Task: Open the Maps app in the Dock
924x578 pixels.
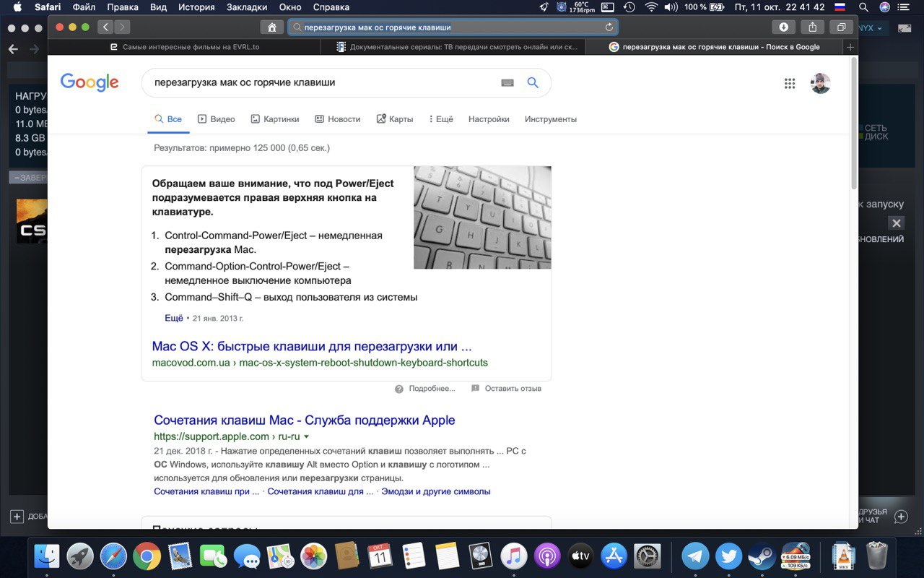Action: point(280,556)
